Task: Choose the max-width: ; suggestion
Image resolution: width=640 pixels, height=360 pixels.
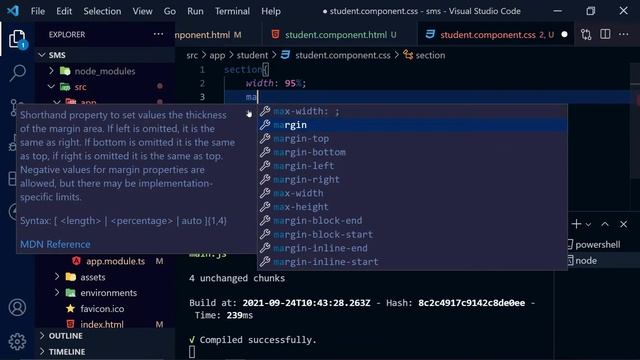Action: click(412, 111)
